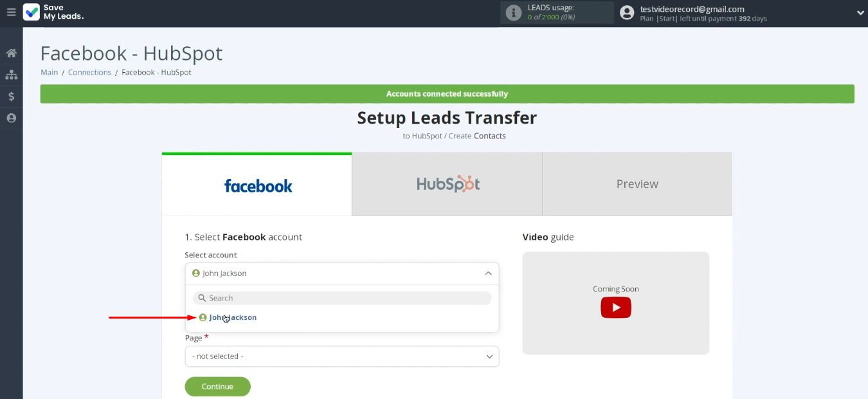Go to Connections breadcrumb link
868x399 pixels.
(x=89, y=72)
